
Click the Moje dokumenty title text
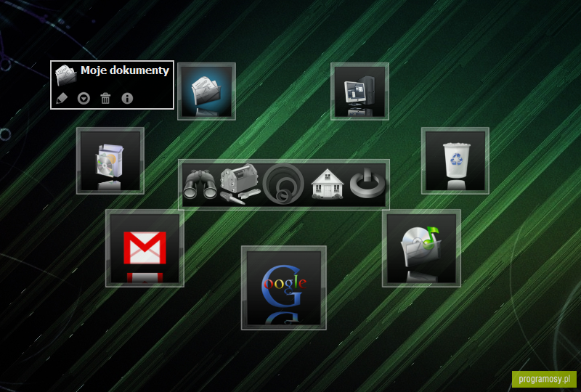[x=125, y=70]
